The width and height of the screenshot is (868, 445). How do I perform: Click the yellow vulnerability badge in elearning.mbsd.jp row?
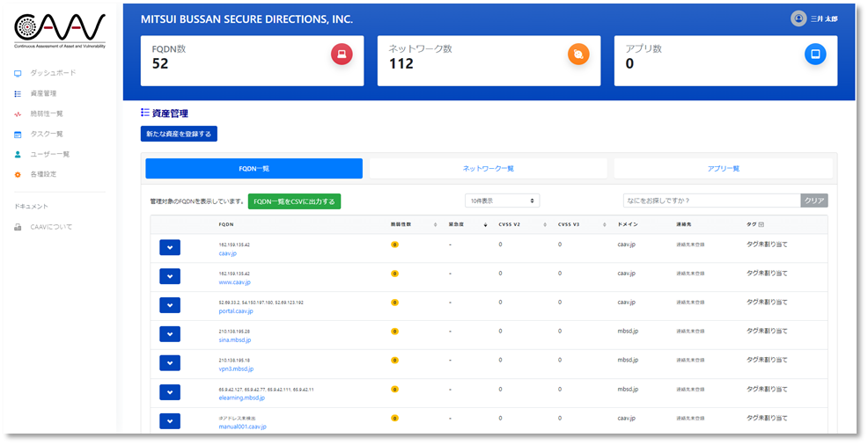coord(394,390)
